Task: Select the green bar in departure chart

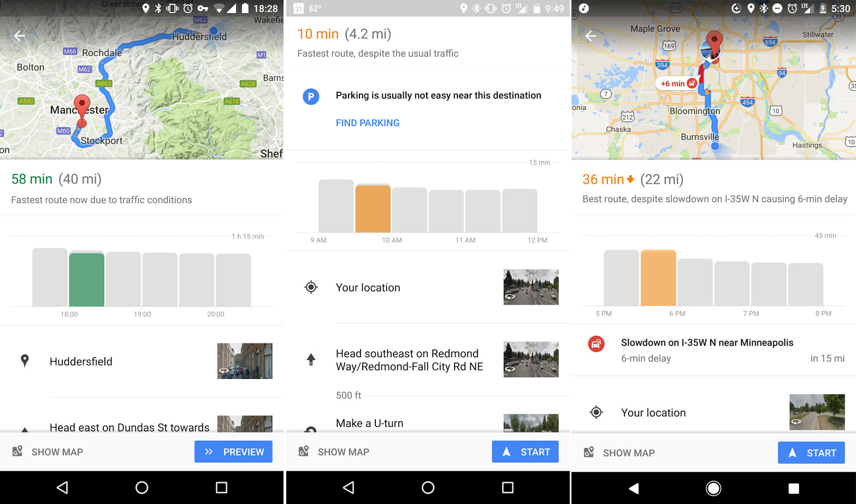Action: tap(86, 280)
